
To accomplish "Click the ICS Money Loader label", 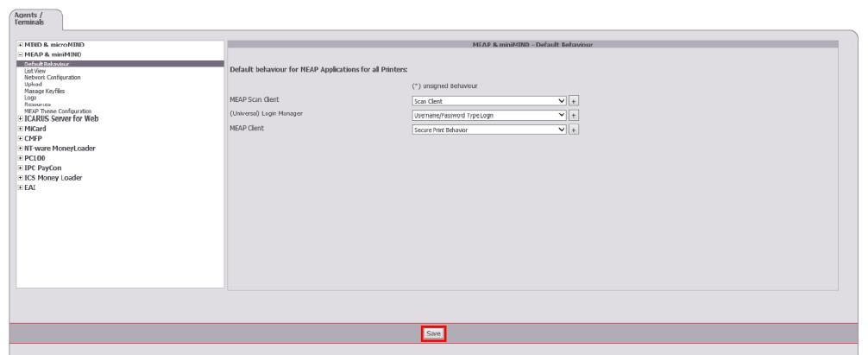I will click(53, 178).
